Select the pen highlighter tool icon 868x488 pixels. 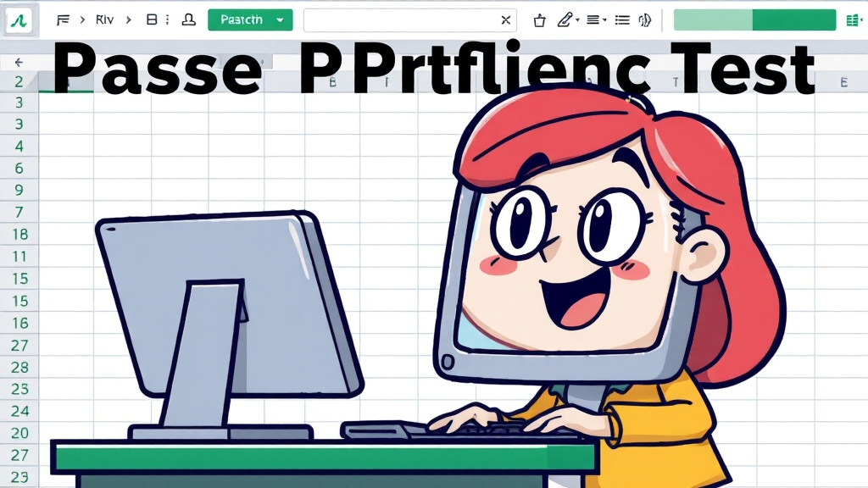565,19
